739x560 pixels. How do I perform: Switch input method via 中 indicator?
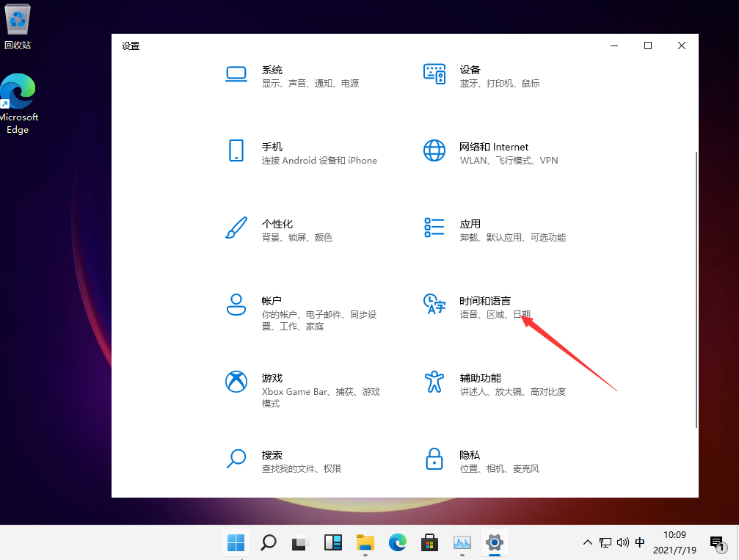click(x=640, y=543)
